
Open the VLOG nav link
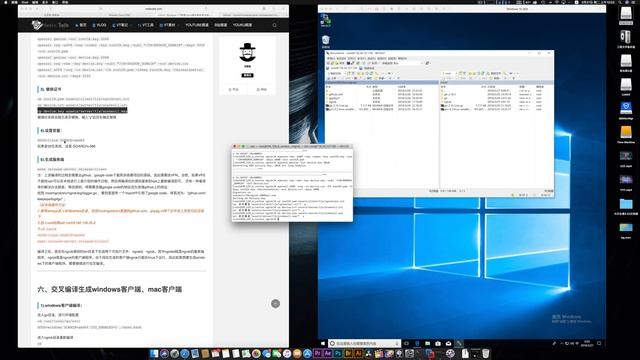coord(99,25)
